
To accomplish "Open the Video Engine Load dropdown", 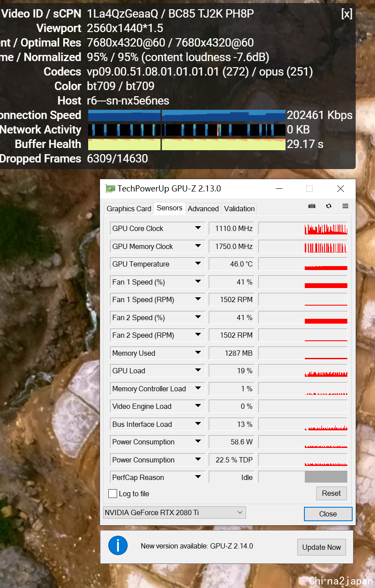I will click(x=198, y=406).
